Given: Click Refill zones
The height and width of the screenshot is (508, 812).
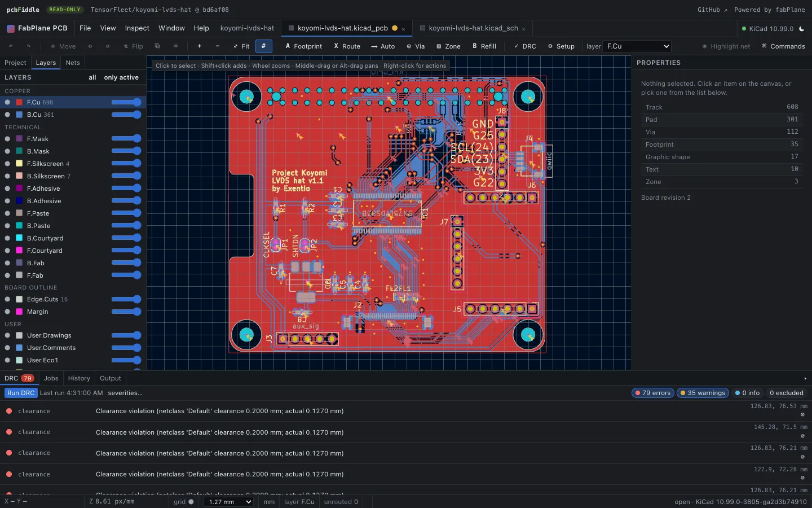Looking at the screenshot, I should point(484,46).
